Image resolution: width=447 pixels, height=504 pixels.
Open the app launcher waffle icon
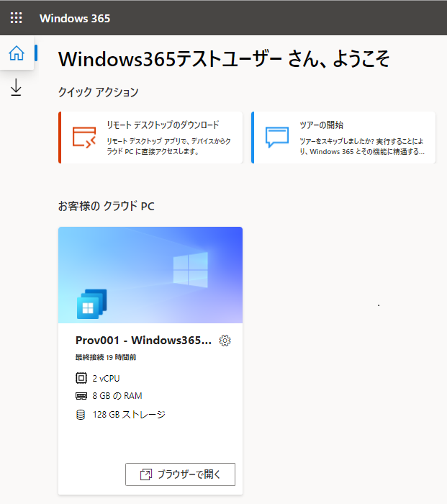[16, 18]
